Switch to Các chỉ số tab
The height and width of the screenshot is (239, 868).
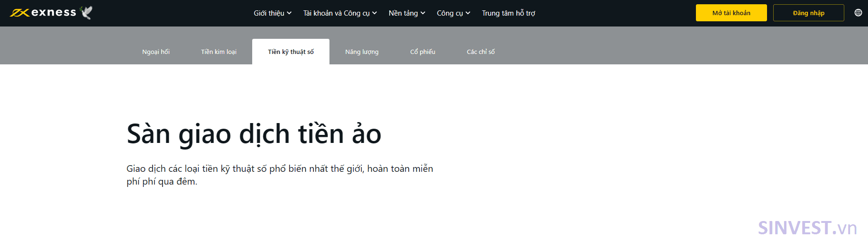tap(481, 52)
